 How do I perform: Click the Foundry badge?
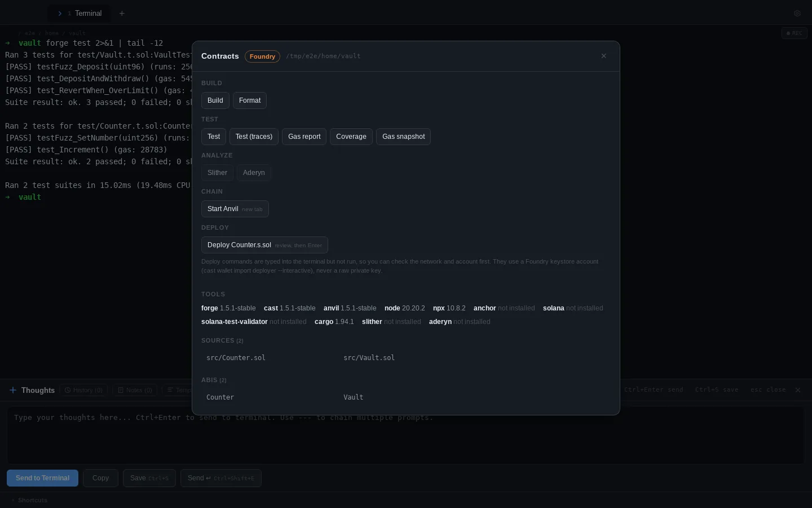click(x=262, y=56)
